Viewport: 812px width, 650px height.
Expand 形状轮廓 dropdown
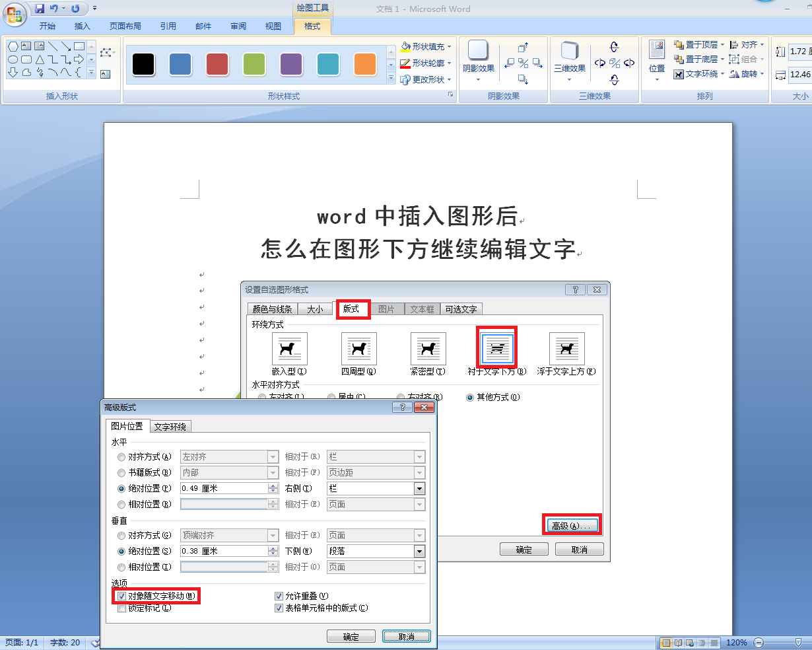point(450,63)
